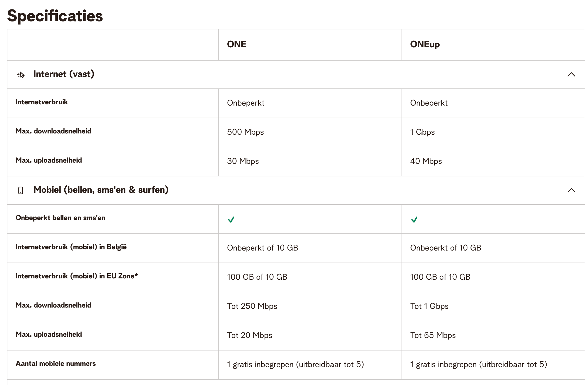
Task: Click the 40 Mbps upload value
Action: tap(426, 161)
